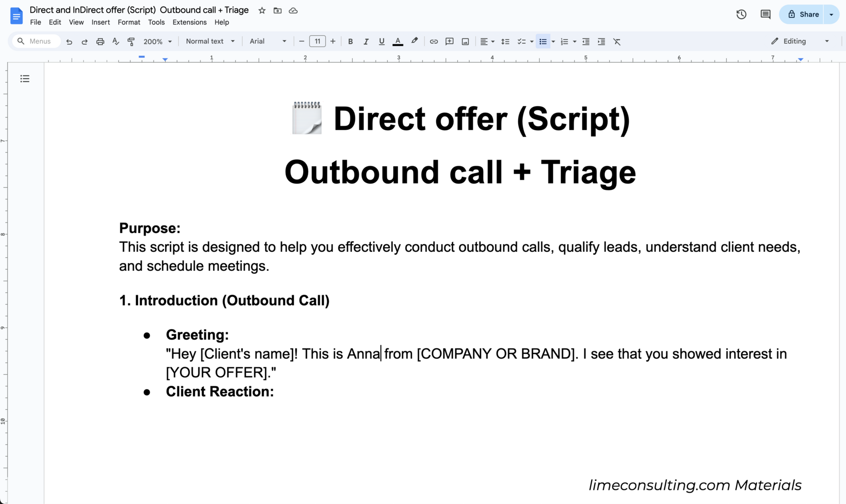
Task: Show document outline icon
Action: [25, 79]
